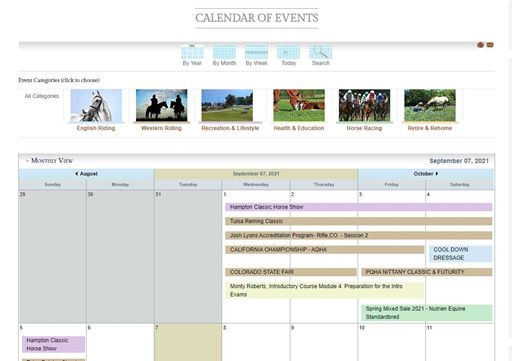Open COLORADO STATE FAIR event
The width and height of the screenshot is (512, 361).
[291, 272]
